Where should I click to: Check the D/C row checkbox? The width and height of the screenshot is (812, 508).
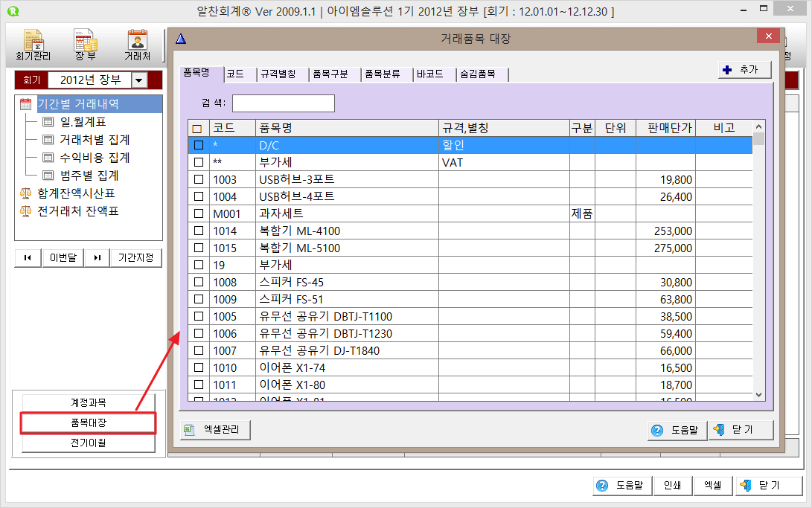point(198,145)
